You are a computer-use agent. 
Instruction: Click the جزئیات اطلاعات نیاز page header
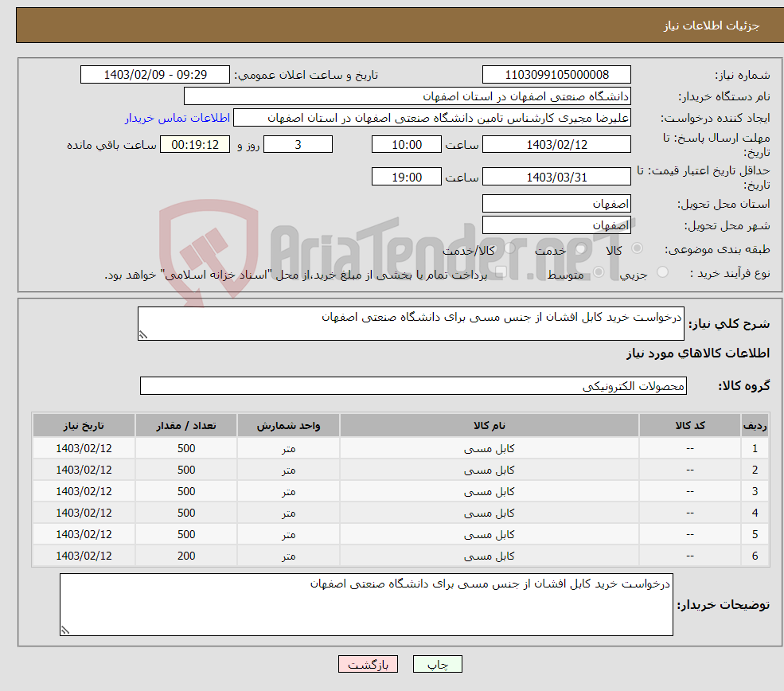[x=712, y=25]
